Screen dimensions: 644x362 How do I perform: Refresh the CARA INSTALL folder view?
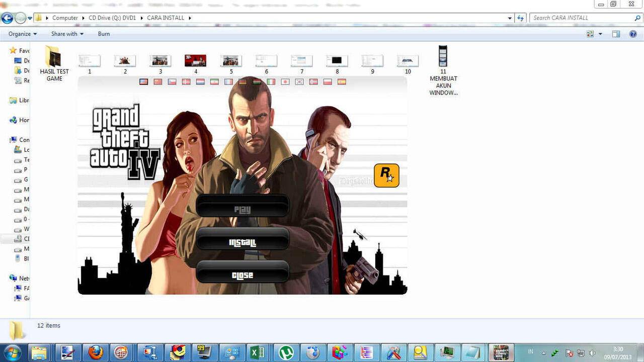pos(521,18)
